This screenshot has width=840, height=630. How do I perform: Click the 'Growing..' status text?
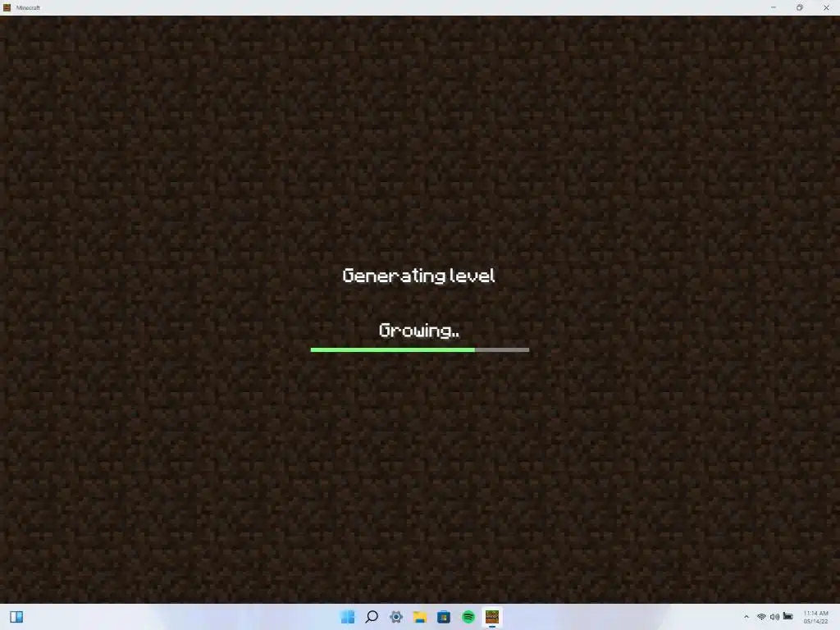coord(419,331)
